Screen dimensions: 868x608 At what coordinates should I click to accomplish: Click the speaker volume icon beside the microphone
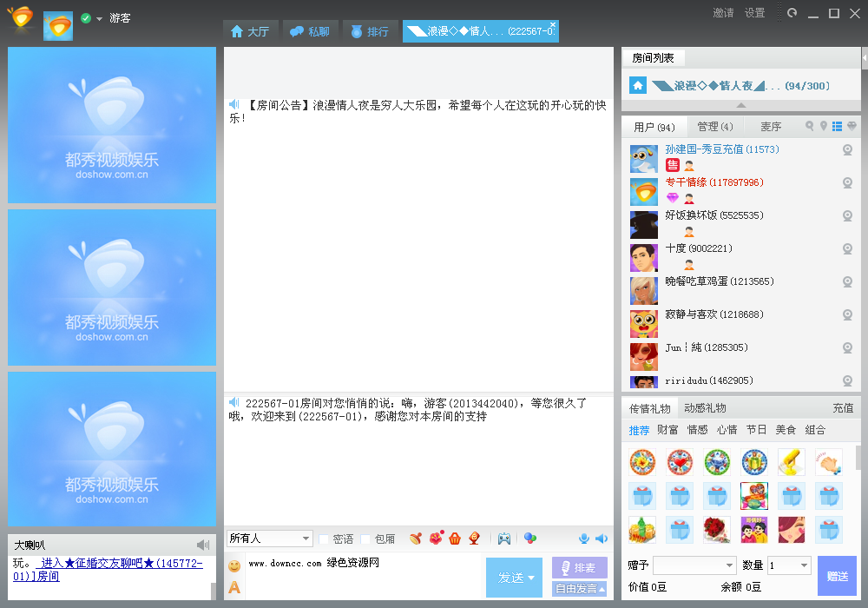[x=602, y=539]
